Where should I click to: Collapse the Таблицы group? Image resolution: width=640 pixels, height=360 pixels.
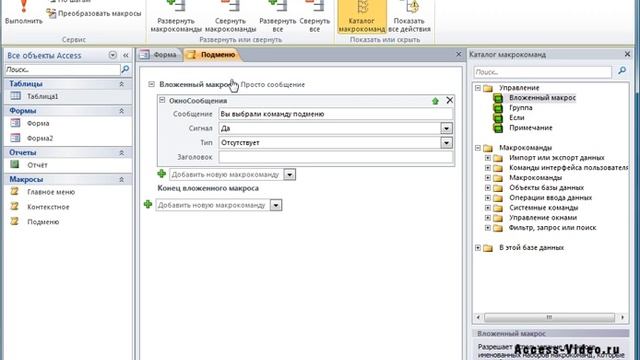click(x=121, y=84)
